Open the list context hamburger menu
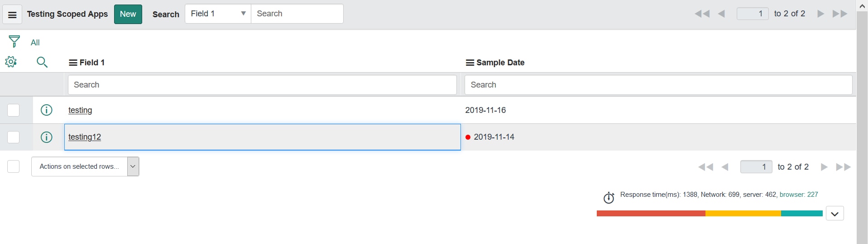868x244 pixels. click(x=12, y=15)
